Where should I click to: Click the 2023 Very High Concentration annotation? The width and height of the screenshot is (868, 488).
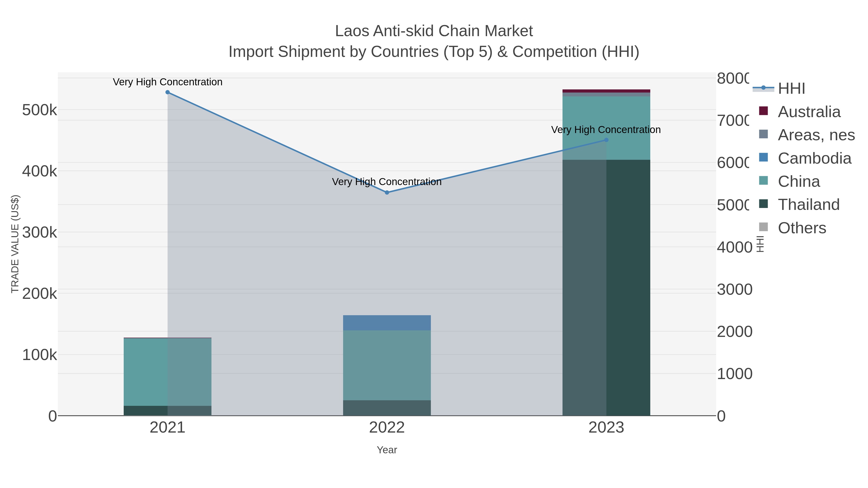[x=606, y=130]
